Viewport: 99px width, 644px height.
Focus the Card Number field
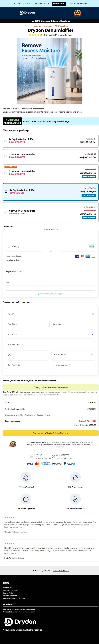pyautogui.click(x=51, y=265)
